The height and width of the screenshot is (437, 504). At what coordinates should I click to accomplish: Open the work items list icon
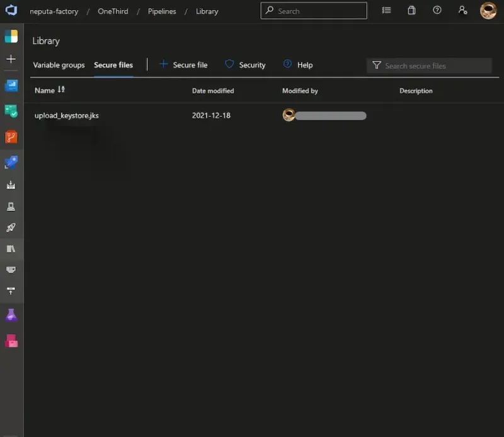click(386, 11)
